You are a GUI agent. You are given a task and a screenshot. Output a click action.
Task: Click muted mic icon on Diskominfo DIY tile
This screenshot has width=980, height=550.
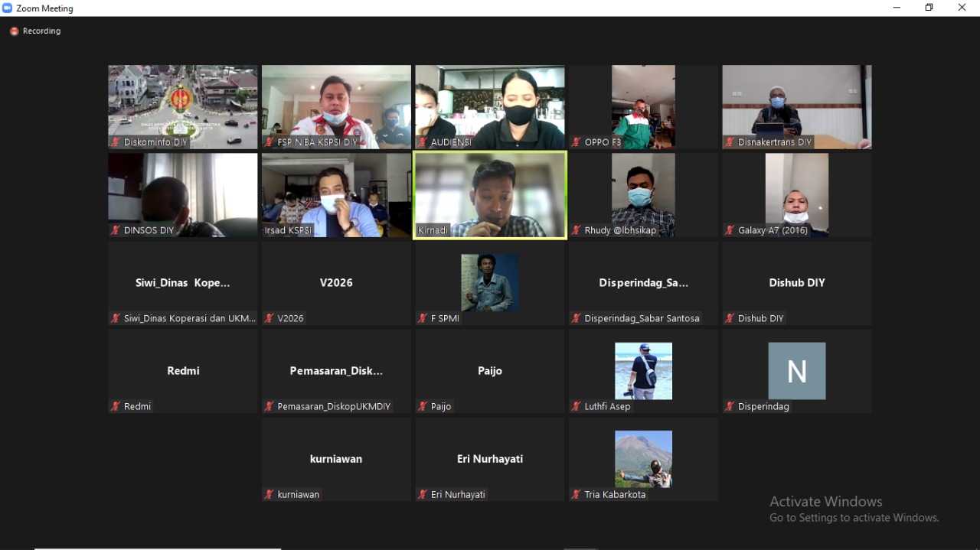(x=116, y=142)
